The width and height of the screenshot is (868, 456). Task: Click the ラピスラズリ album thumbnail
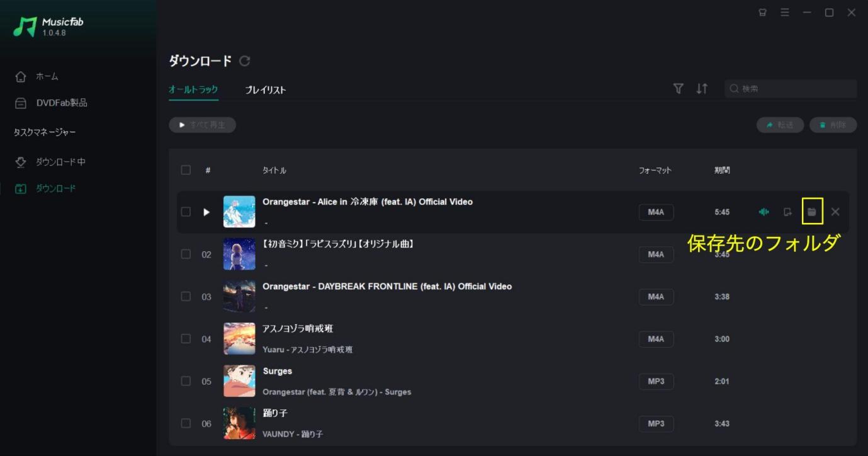(x=239, y=254)
